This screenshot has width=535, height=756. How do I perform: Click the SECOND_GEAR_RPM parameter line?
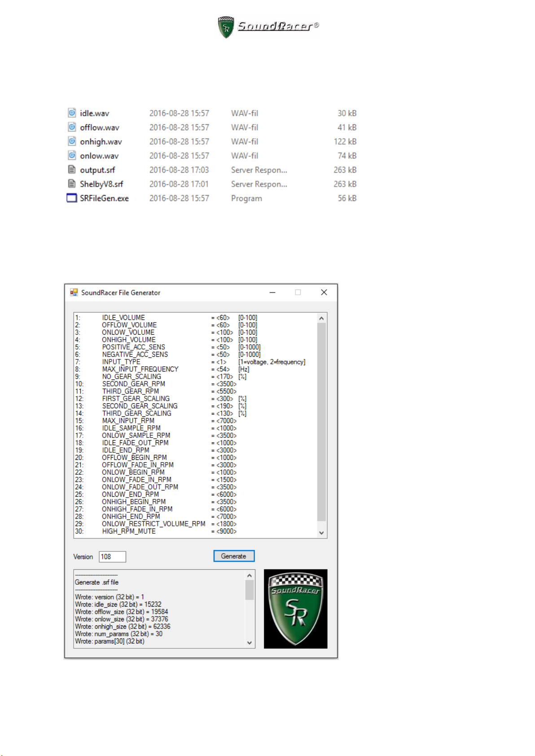156,384
